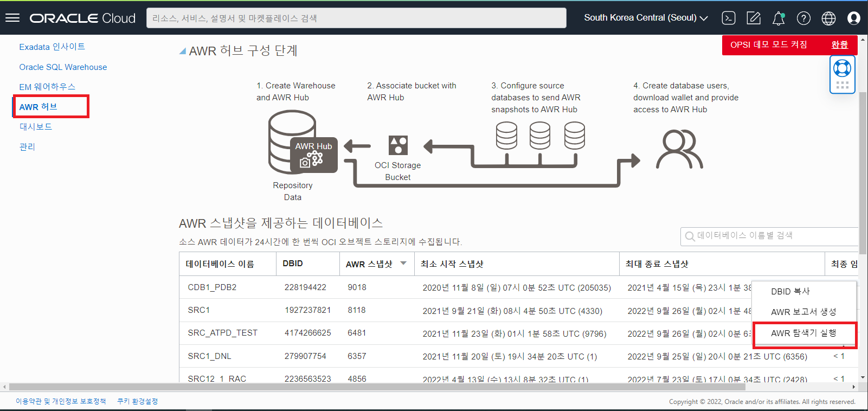868x411 pixels.
Task: Click snapshot count 6481
Action: tap(357, 333)
